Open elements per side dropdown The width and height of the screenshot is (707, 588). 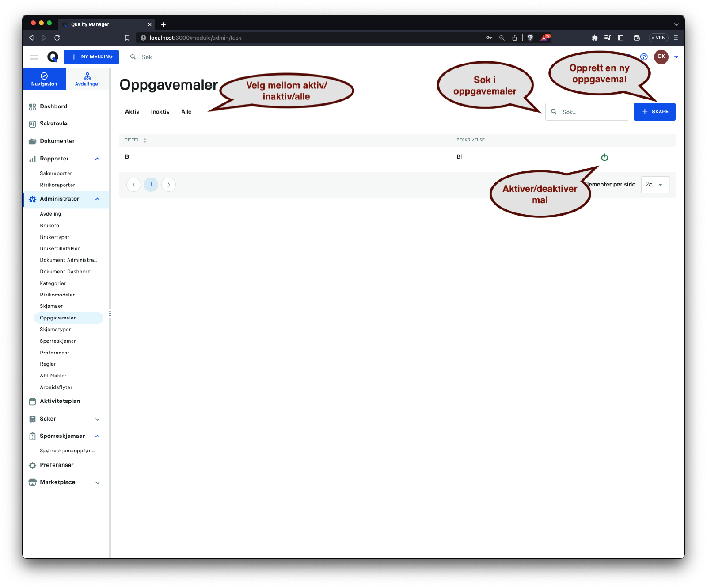[655, 185]
